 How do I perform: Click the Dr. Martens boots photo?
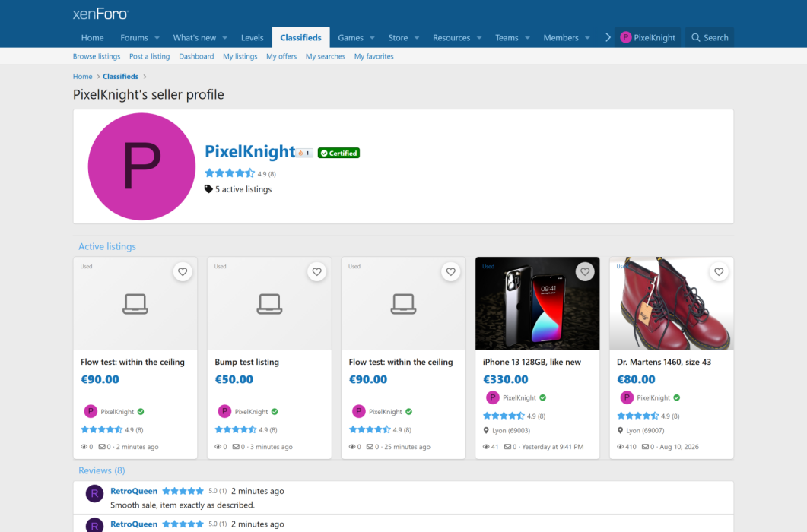coord(672,303)
